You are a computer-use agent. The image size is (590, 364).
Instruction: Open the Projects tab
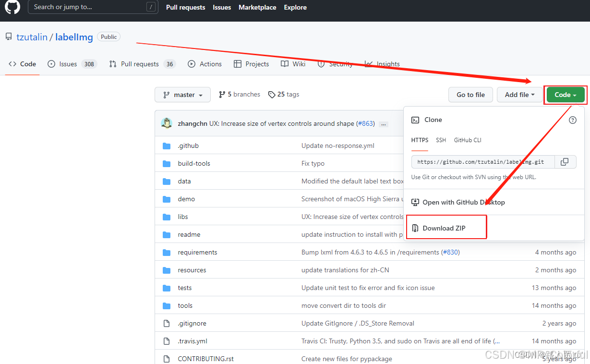251,64
